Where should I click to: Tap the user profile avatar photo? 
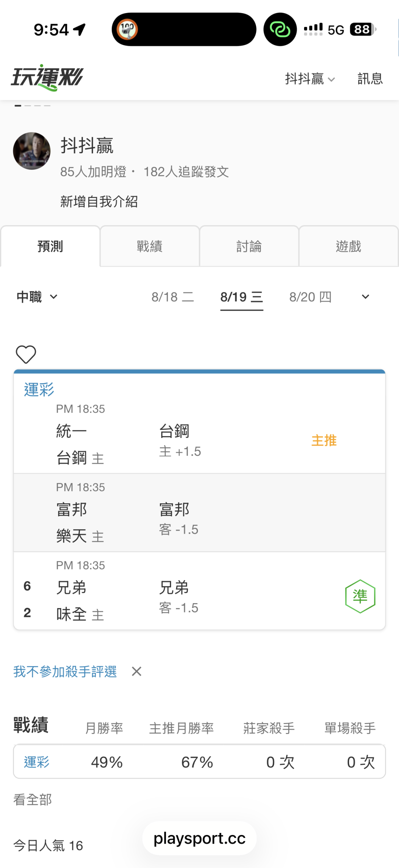pos(32,151)
